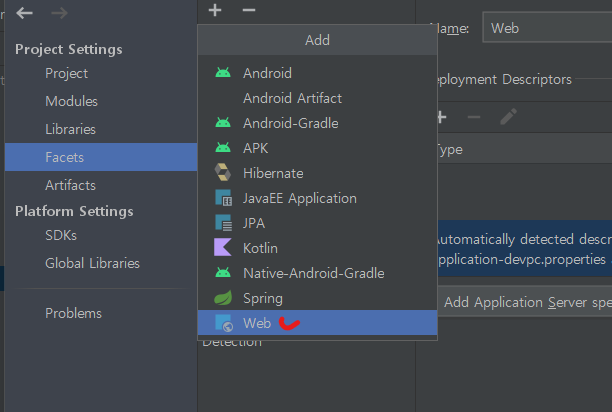Click the remove descriptor minus icon
612x412 pixels.
474,117
